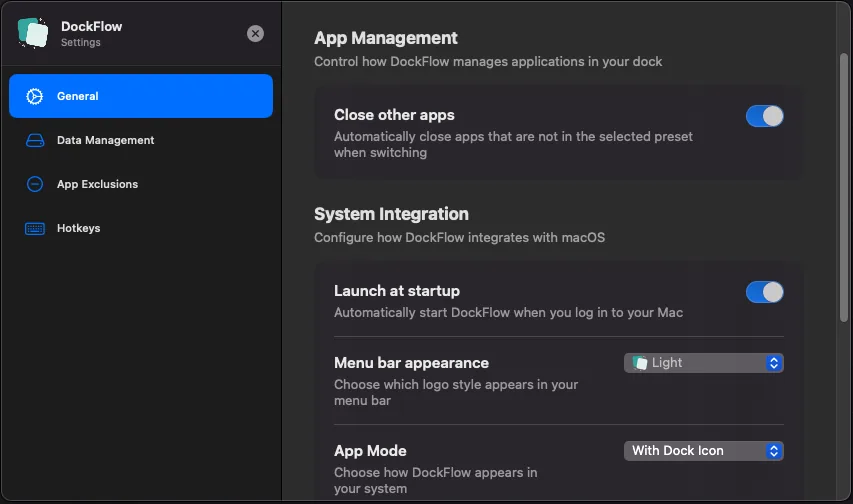Select the General settings tab
The height and width of the screenshot is (504, 853).
pos(141,96)
